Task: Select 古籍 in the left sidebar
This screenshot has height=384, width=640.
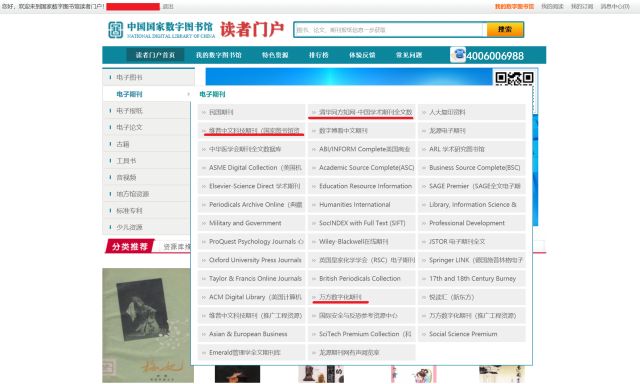Action: (x=123, y=144)
